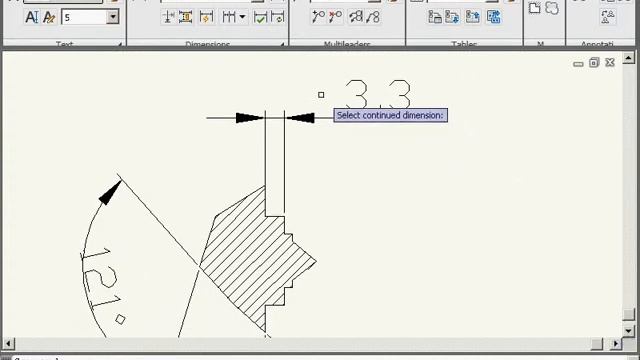Click the Link Data table tool
This screenshot has width=640, height=360.
(x=435, y=17)
